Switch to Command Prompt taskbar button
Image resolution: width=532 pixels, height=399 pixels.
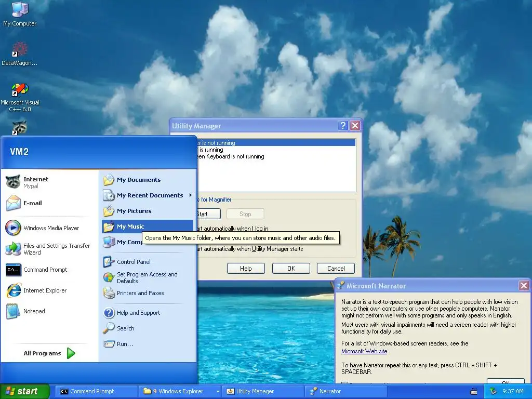pyautogui.click(x=96, y=392)
